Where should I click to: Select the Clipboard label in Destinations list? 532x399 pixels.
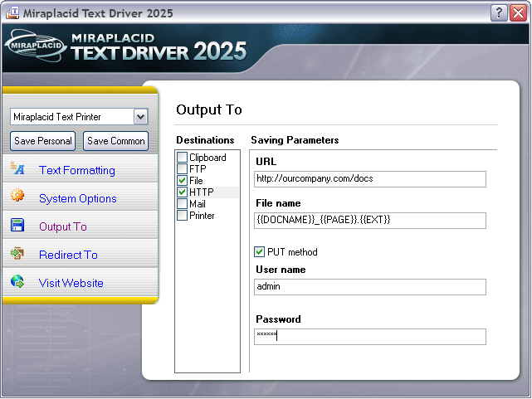tap(207, 158)
